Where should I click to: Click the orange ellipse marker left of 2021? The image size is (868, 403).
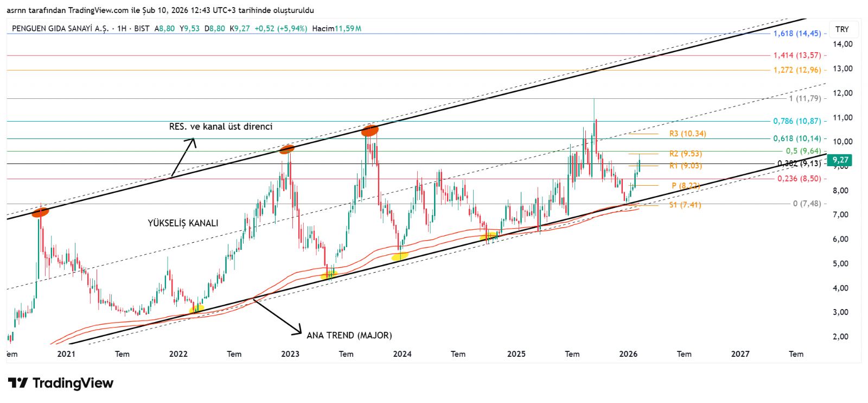pyautogui.click(x=40, y=212)
